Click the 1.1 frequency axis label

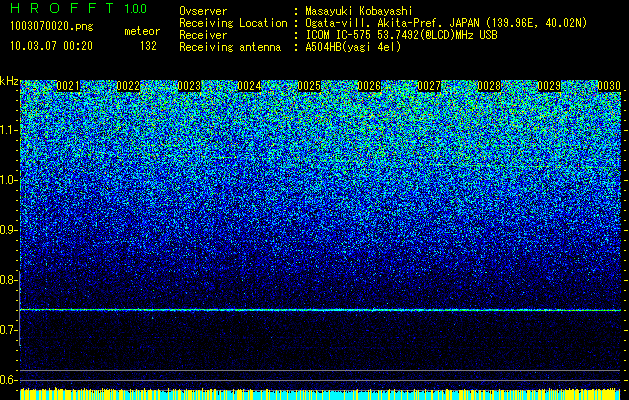click(x=8, y=130)
